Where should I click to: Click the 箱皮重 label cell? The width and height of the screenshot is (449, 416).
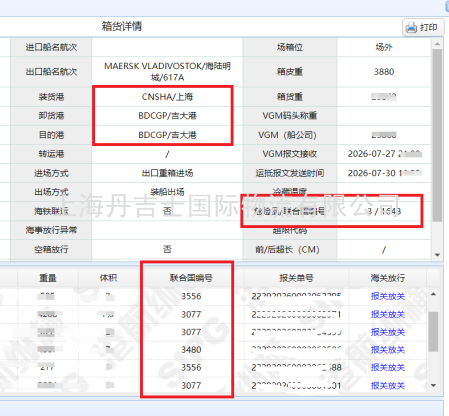290,72
